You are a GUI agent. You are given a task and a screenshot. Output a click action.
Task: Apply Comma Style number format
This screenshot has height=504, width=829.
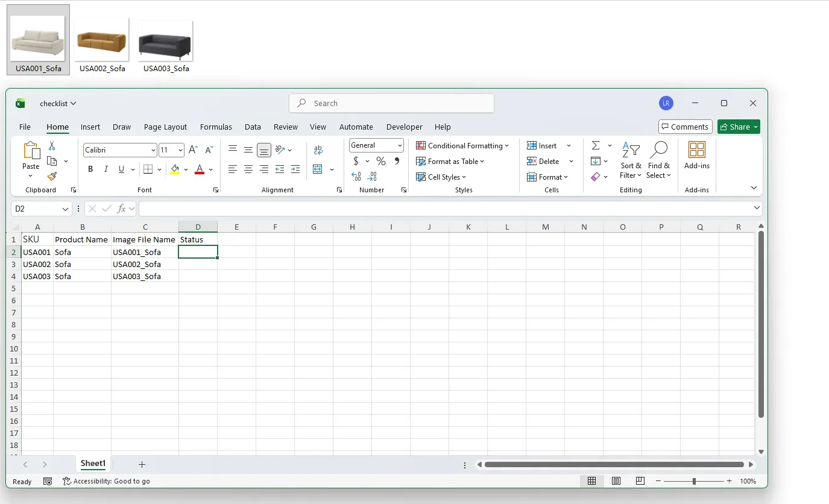397,161
